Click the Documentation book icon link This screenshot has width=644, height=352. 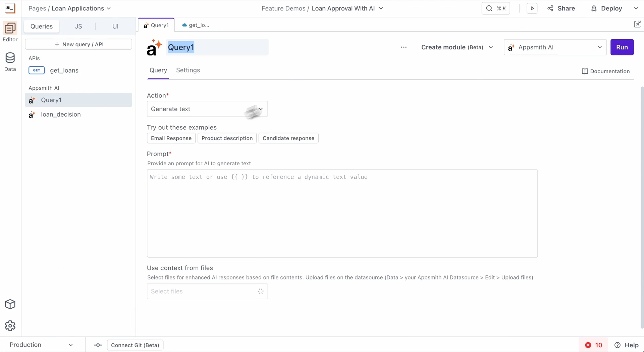(605, 71)
